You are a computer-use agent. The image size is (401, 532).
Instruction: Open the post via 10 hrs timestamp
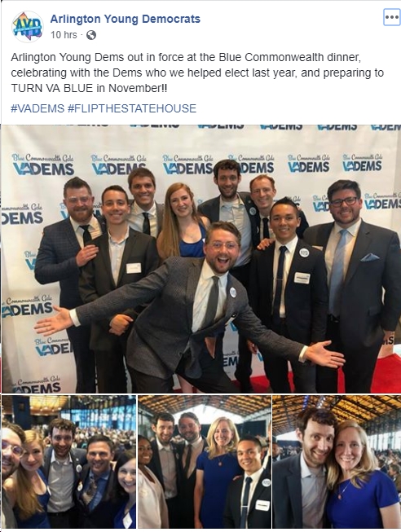click(x=64, y=34)
